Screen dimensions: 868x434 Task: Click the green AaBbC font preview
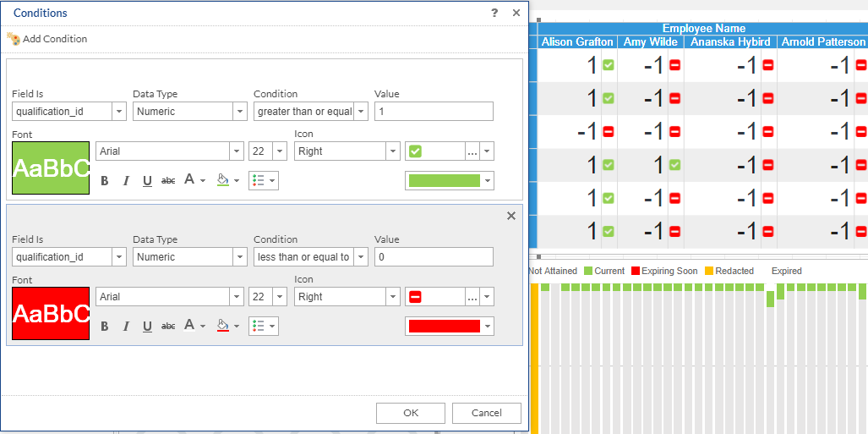pyautogui.click(x=51, y=168)
